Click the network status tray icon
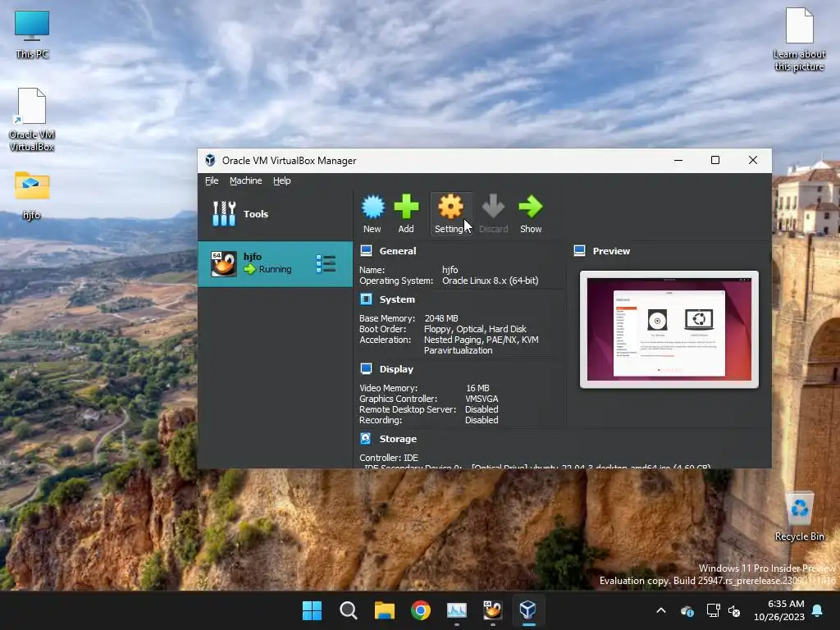Screen dimensions: 840x630 click(x=713, y=610)
